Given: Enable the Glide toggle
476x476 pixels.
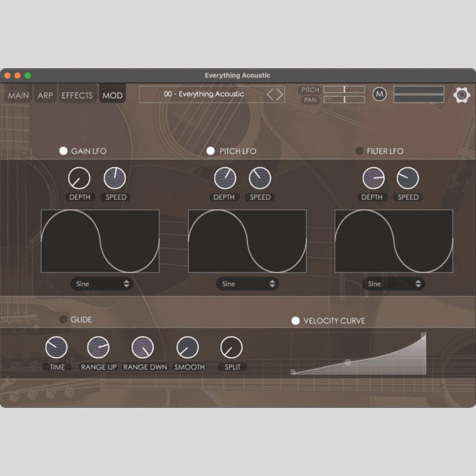Looking at the screenshot, I should (x=63, y=319).
